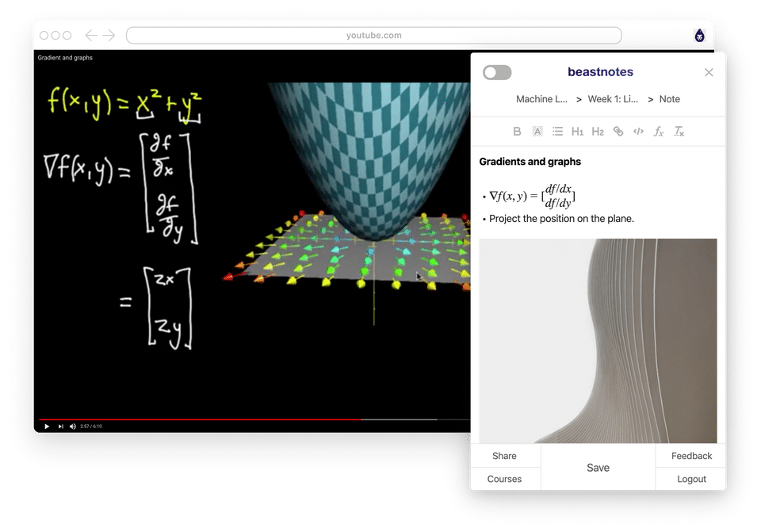Open the Courses list
761x532 pixels.
click(x=505, y=479)
